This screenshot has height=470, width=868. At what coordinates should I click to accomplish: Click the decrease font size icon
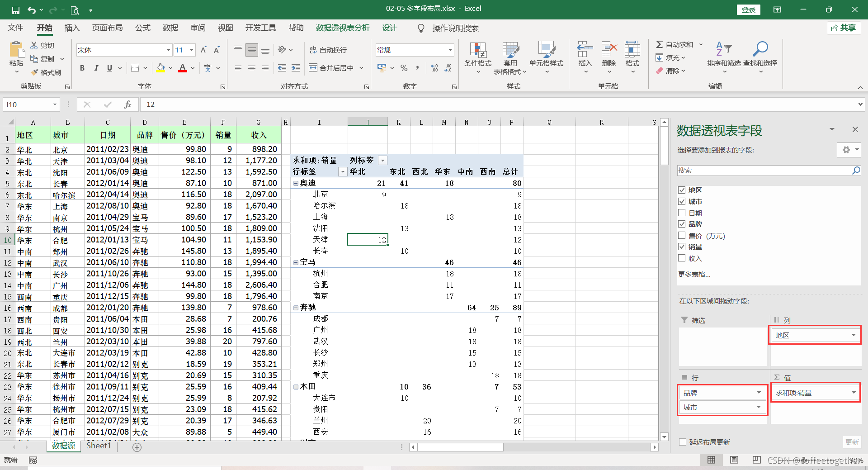click(217, 50)
